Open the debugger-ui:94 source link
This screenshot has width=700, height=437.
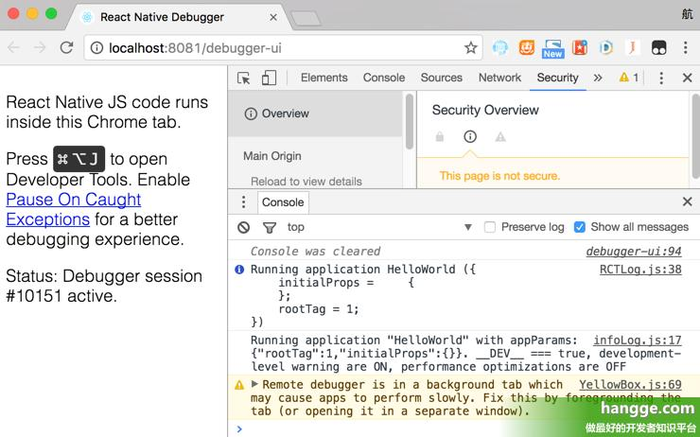633,251
